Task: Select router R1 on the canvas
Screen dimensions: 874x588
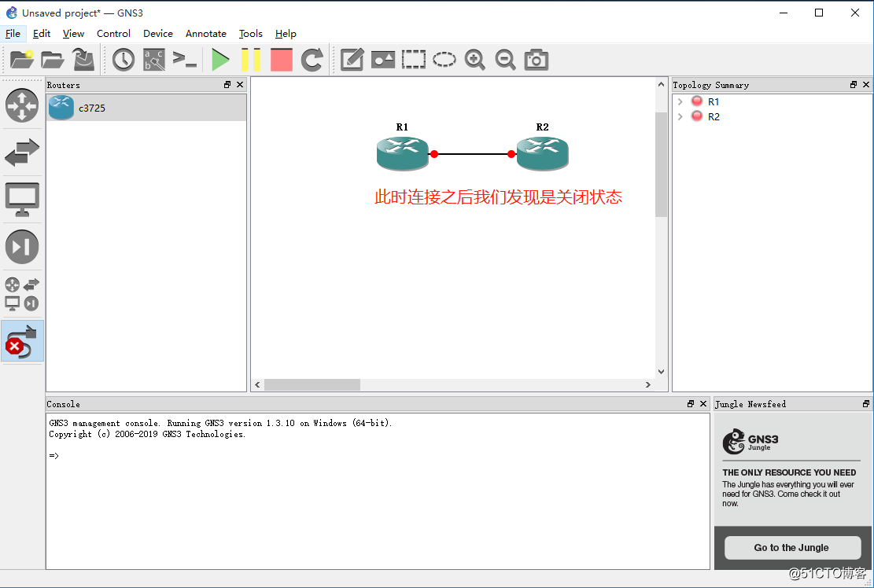Action: coord(402,154)
